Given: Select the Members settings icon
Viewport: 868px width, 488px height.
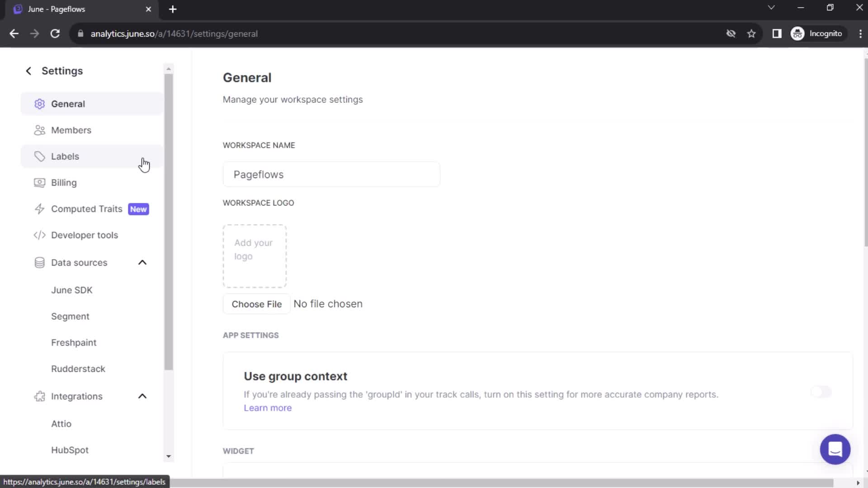Looking at the screenshot, I should [39, 130].
